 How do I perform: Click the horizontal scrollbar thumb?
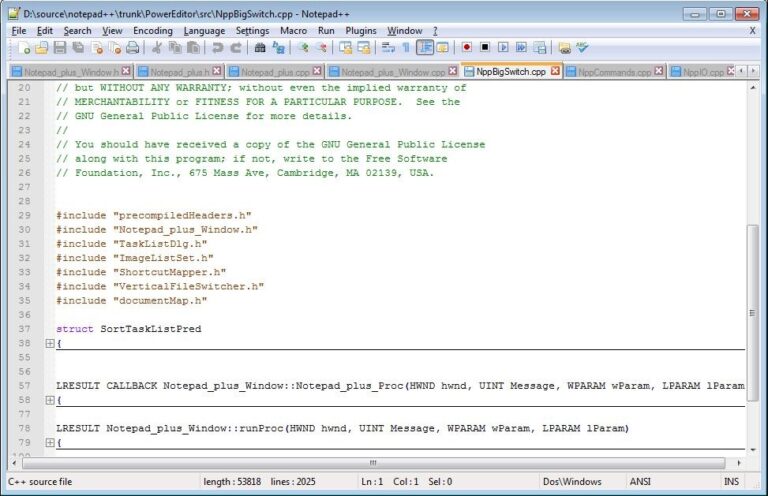(x=373, y=463)
